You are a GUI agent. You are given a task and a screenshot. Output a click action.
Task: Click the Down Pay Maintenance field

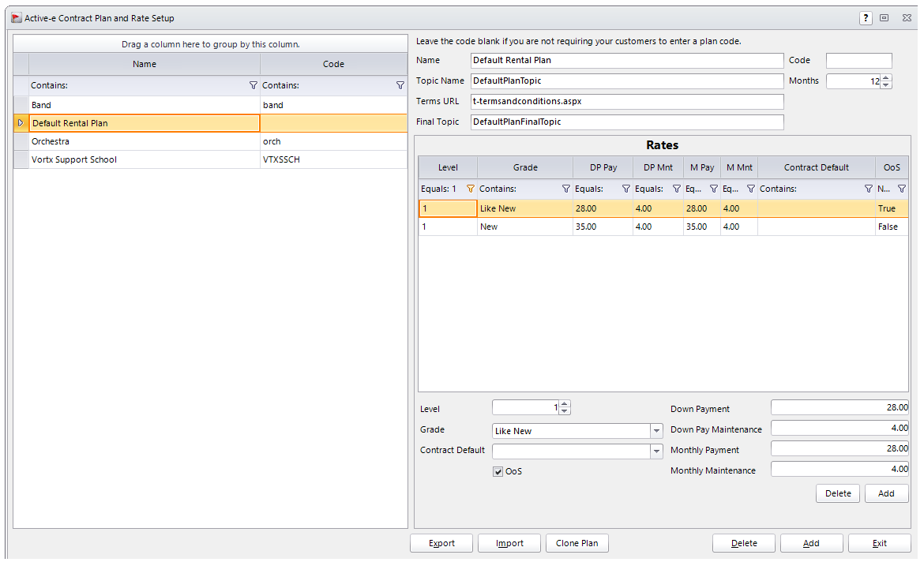tap(839, 428)
